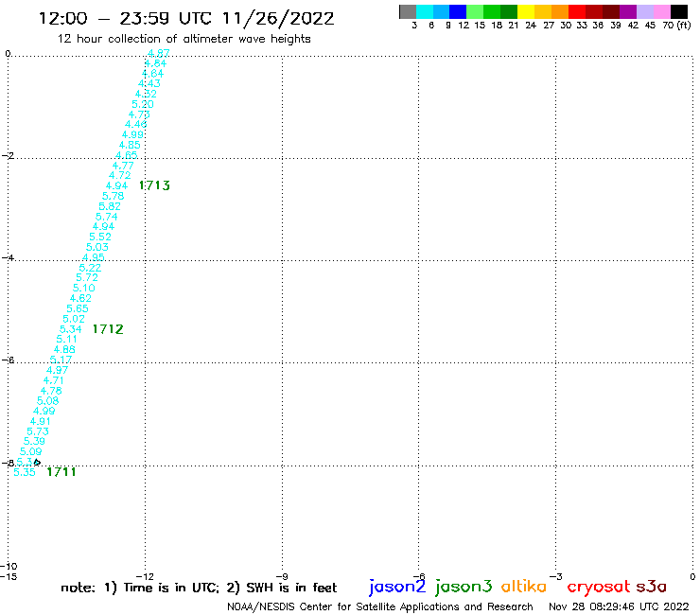Click the wave height value 4.46

(x=136, y=124)
